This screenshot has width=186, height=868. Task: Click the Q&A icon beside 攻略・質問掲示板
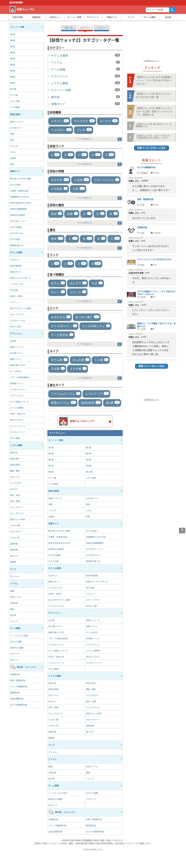pos(131,202)
